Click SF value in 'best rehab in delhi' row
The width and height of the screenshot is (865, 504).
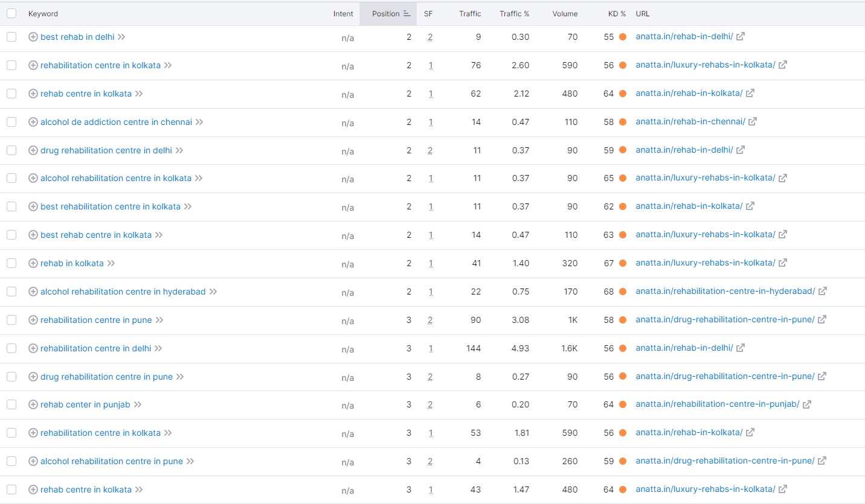pyautogui.click(x=430, y=37)
